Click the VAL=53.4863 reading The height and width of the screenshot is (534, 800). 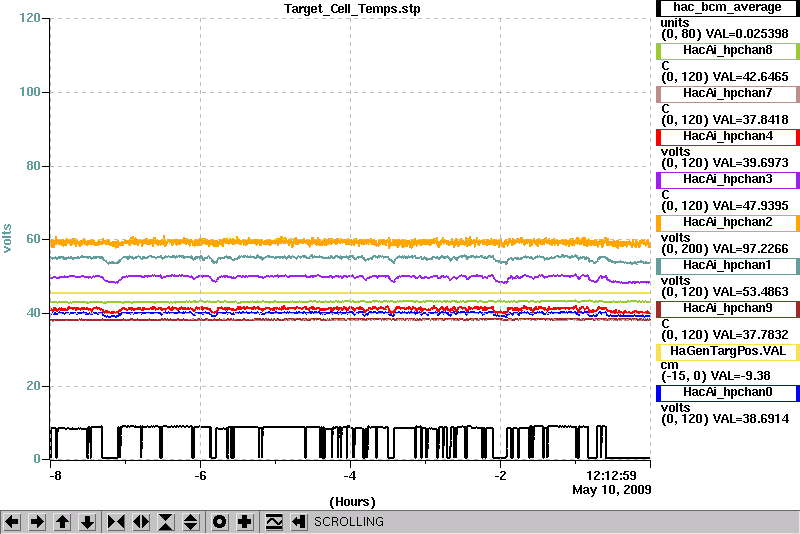click(x=751, y=292)
